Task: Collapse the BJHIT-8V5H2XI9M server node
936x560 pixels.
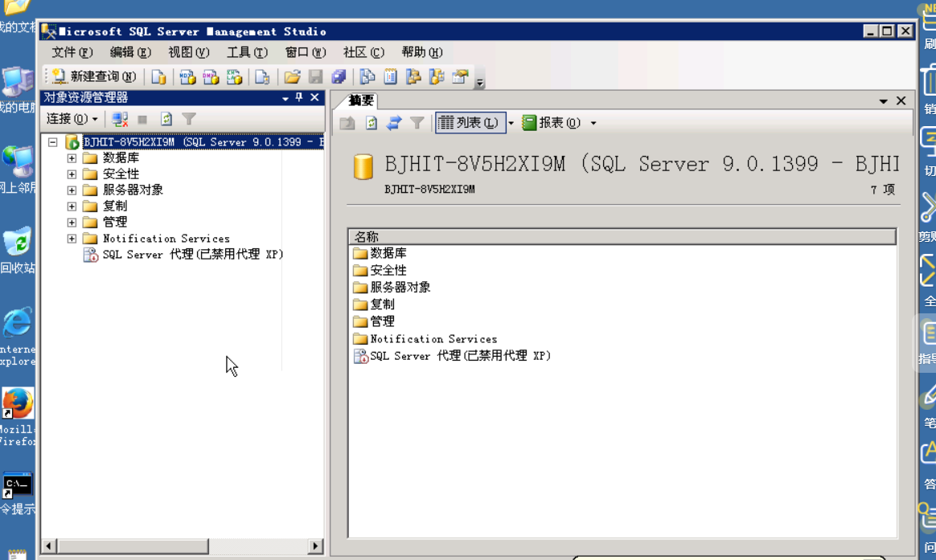Action: [52, 142]
